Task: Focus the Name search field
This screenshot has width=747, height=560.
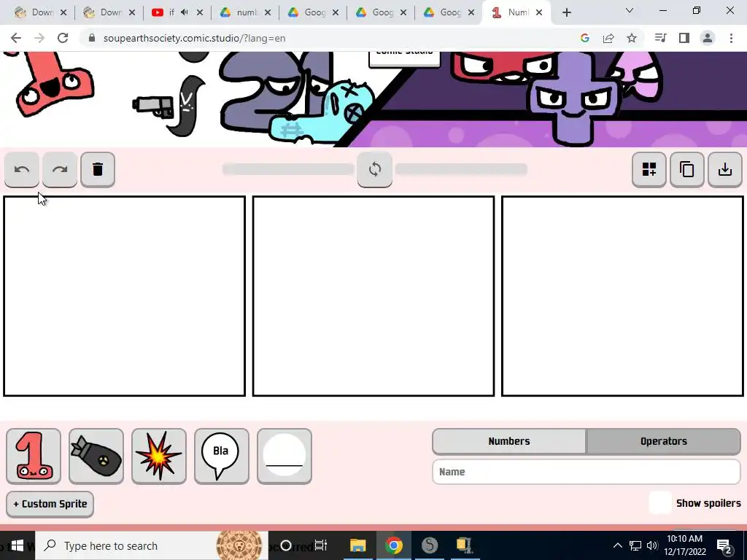Action: point(587,472)
